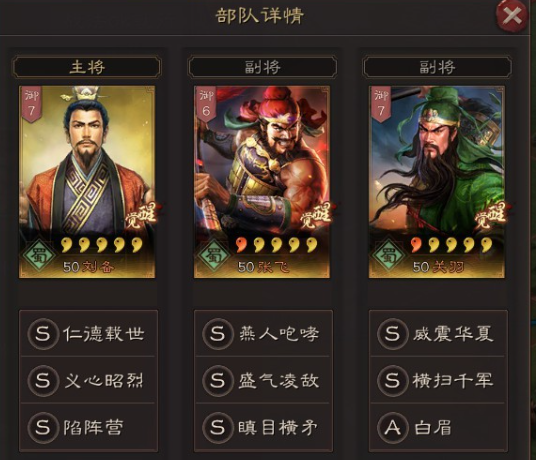Open 关羽 general card portrait

point(437,182)
